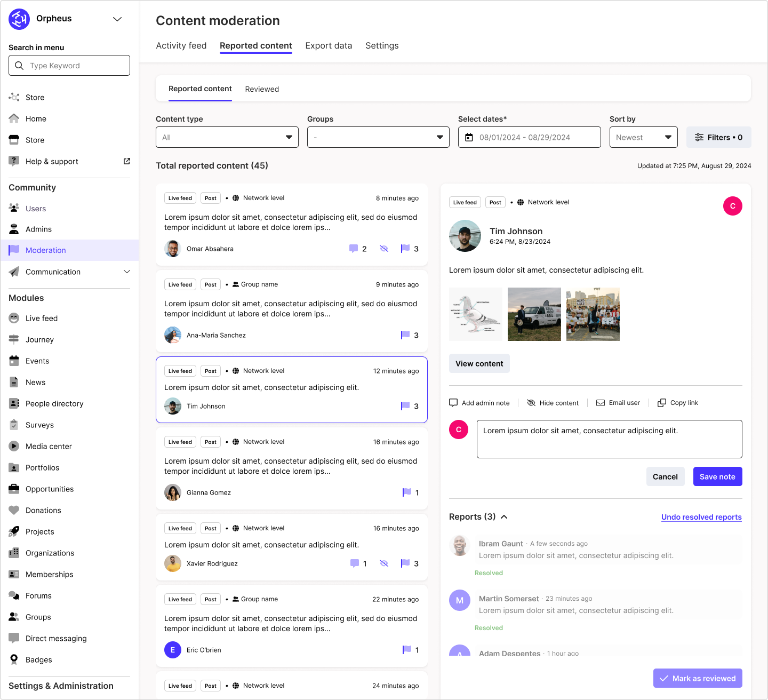Viewport: 768px width, 700px height.
Task: Open the Select dates picker
Action: pyautogui.click(x=530, y=137)
